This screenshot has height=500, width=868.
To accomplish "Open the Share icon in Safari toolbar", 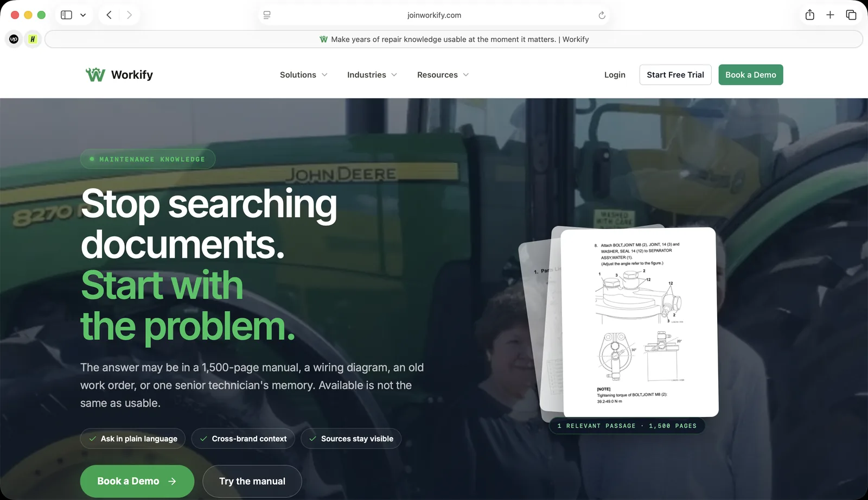I will pyautogui.click(x=810, y=15).
